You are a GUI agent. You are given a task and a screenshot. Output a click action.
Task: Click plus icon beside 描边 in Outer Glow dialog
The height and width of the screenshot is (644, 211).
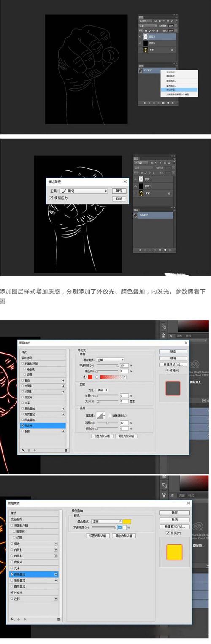(x=63, y=380)
